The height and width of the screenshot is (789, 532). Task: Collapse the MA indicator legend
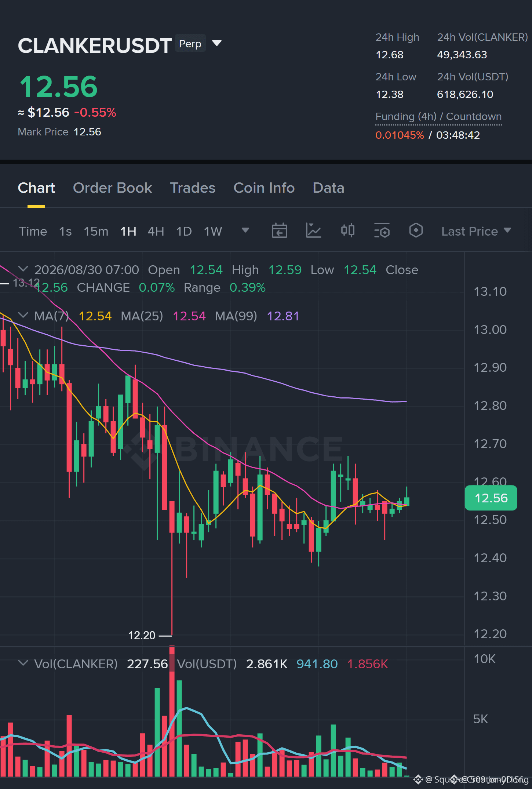point(23,315)
